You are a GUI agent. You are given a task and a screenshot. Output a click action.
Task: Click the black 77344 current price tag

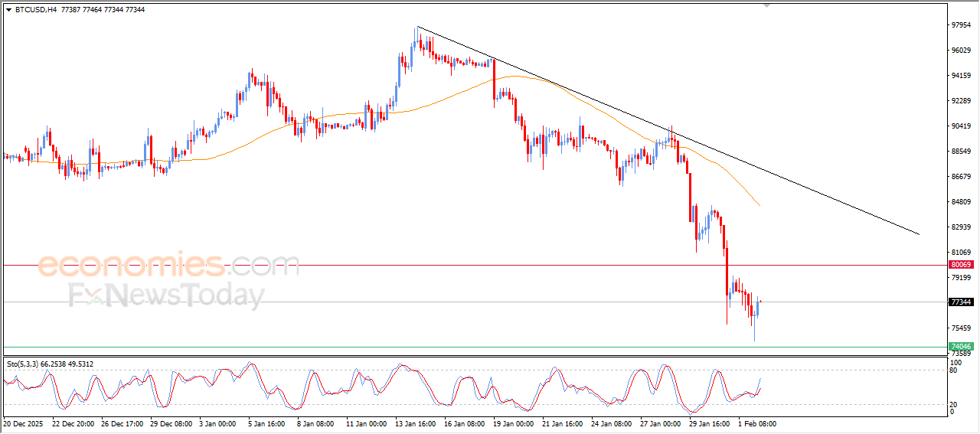[961, 302]
